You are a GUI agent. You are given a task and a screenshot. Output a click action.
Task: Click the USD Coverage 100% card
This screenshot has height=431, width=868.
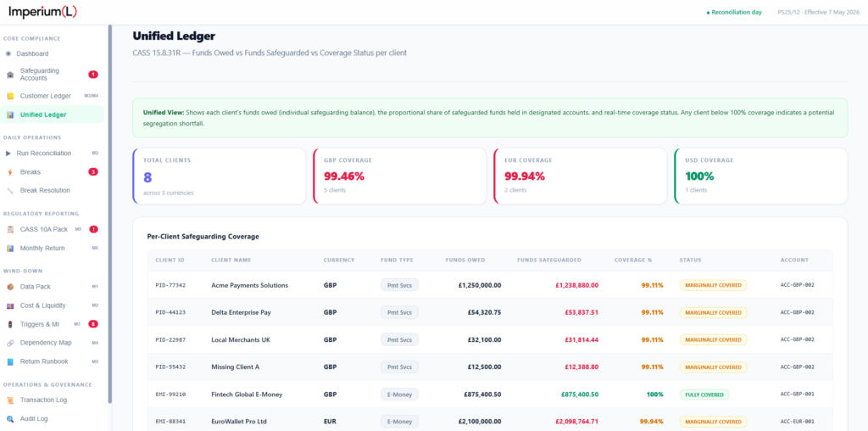tap(760, 176)
